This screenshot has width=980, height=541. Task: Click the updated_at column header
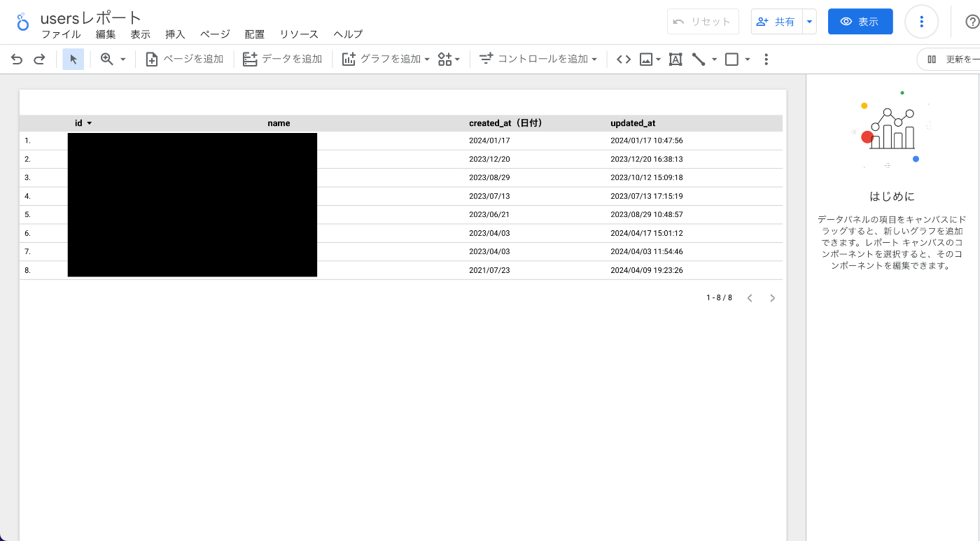pos(633,123)
